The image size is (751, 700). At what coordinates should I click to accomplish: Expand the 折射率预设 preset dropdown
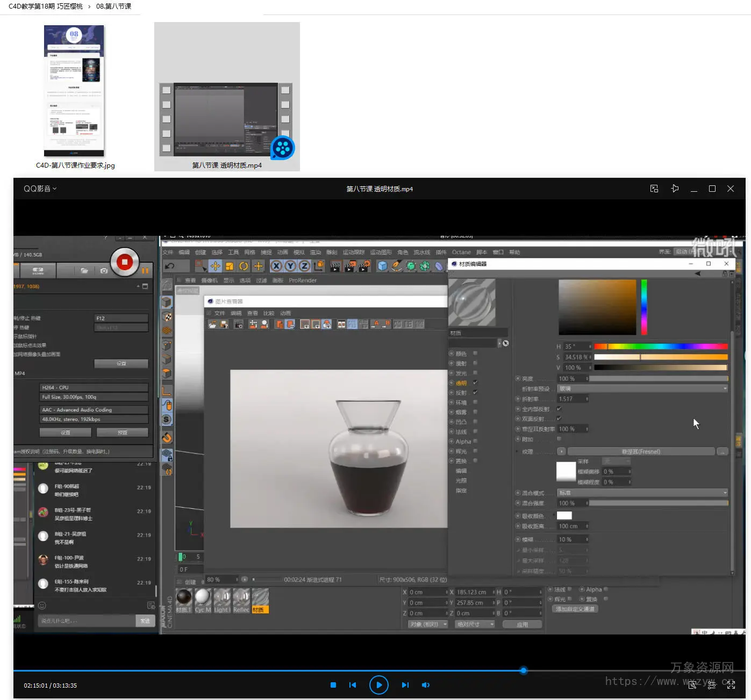[642, 388]
